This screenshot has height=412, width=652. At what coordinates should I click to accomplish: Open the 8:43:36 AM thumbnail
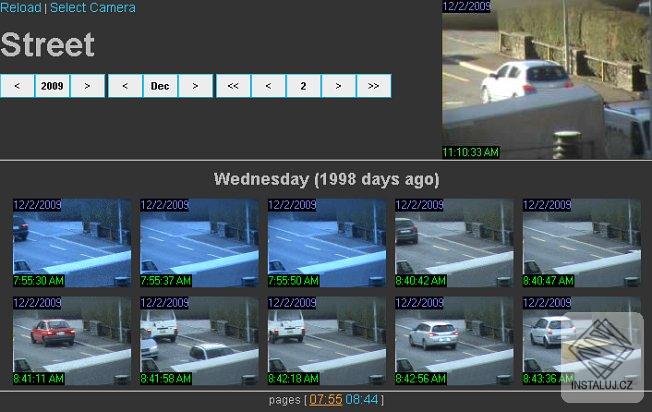pyautogui.click(x=582, y=340)
